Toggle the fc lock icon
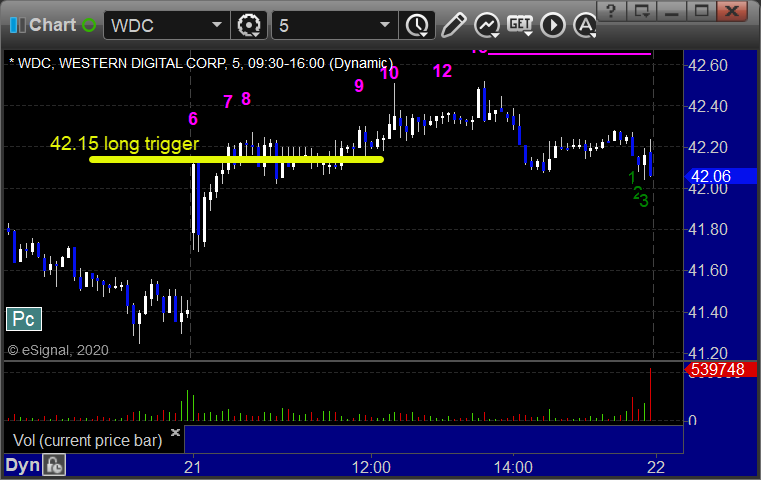This screenshot has height=480, width=761. click(53, 465)
